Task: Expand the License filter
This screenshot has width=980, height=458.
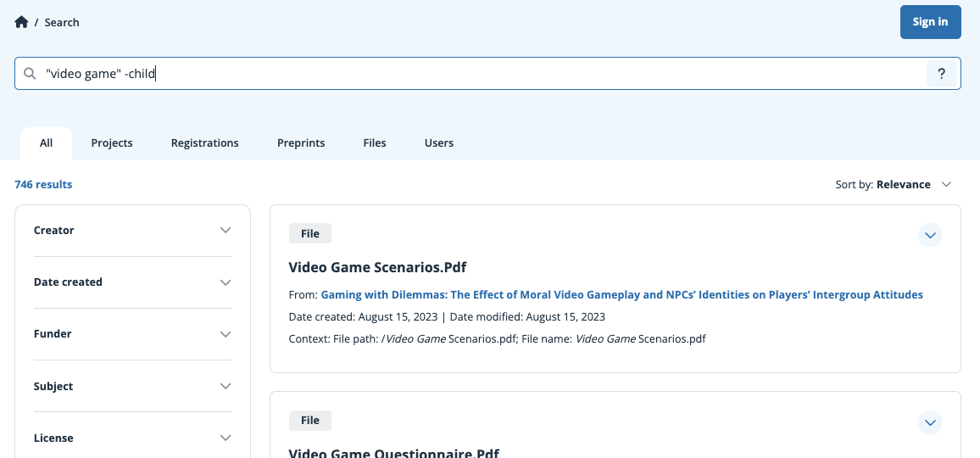Action: tap(132, 438)
